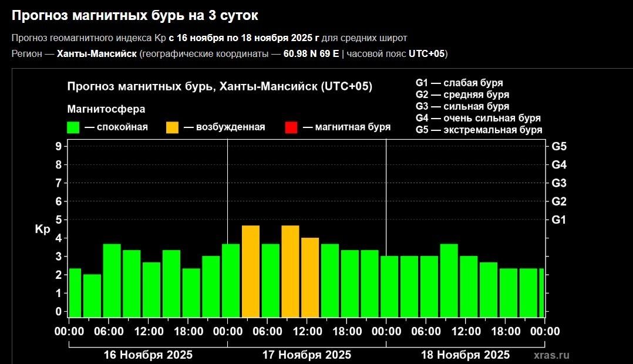Click the G5 label on the right axis
Viewport: 633px width, 364px height.
(559, 146)
